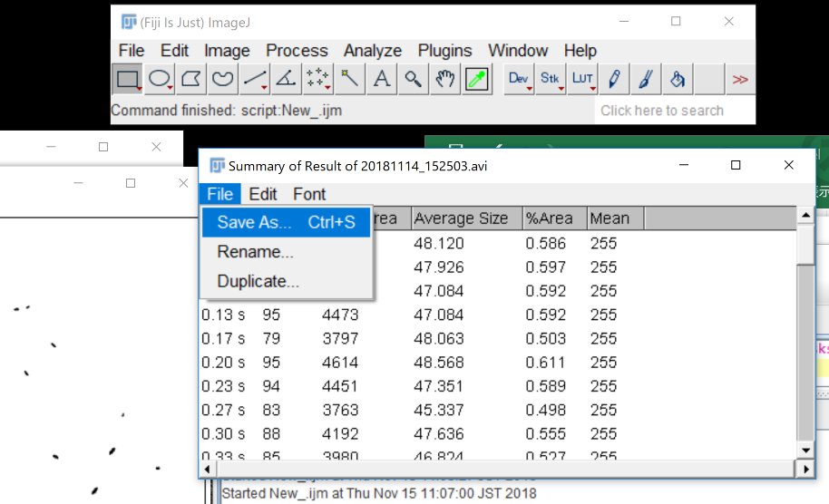Screen dimensions: 829x504
Task: Click the Average Size column header
Action: click(x=467, y=218)
